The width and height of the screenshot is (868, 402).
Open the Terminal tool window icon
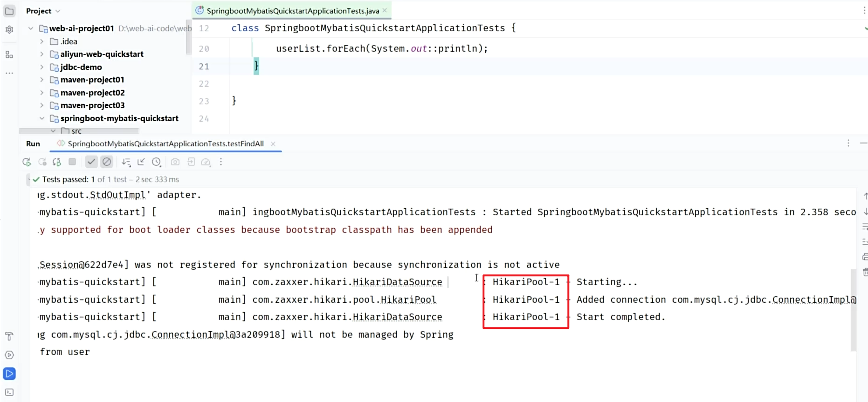[x=9, y=392]
